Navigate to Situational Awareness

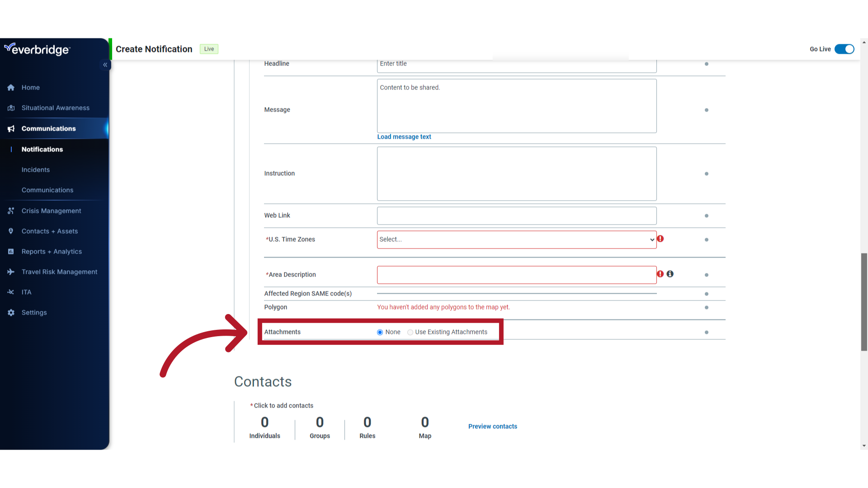[x=56, y=108]
